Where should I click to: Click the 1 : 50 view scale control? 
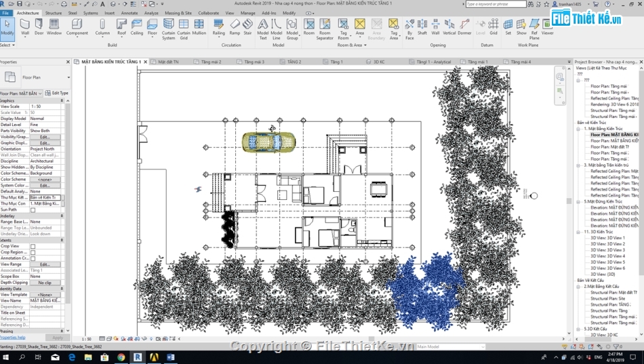click(87, 339)
